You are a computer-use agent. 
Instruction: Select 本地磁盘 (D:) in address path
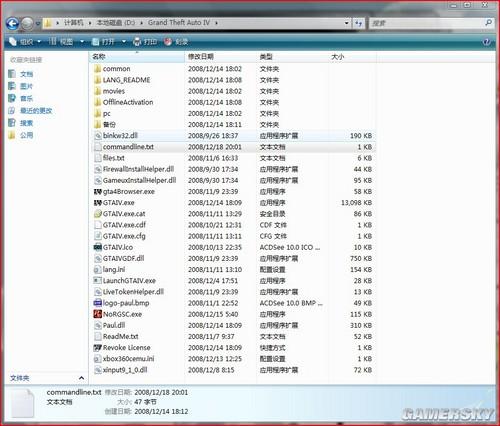point(115,23)
